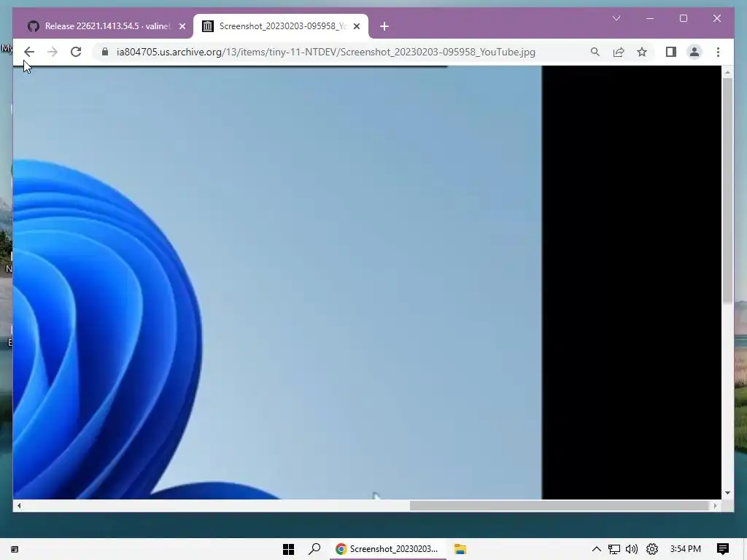Click the small icon at taskbar left edge
The image size is (747, 560).
15,550
